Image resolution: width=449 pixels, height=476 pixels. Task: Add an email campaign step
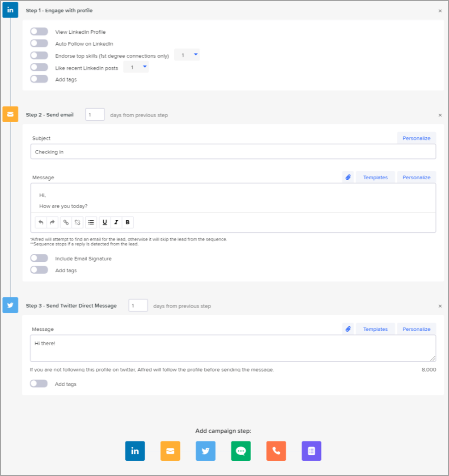[x=170, y=451]
